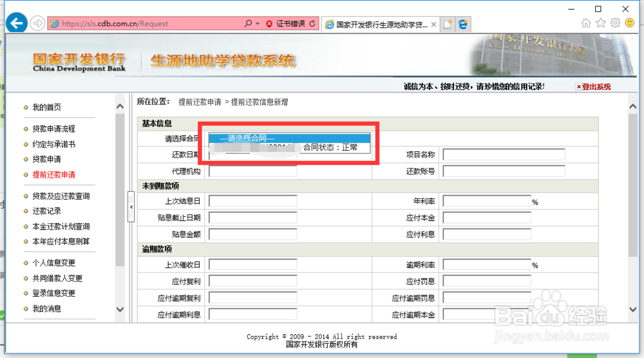Minimize the browser window

571,9
